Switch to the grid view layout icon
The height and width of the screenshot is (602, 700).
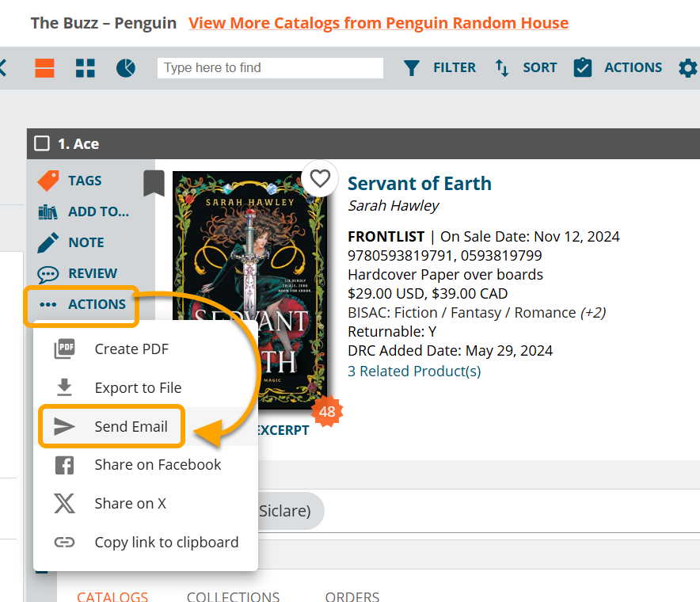[x=86, y=68]
